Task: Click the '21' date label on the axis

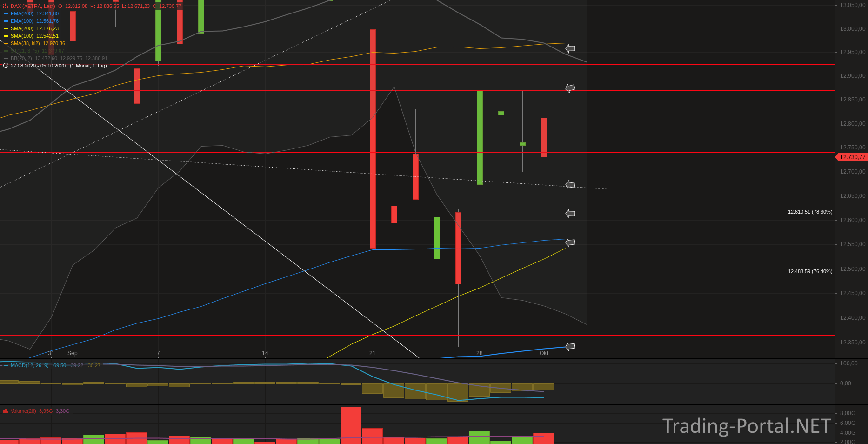Action: pyautogui.click(x=373, y=353)
